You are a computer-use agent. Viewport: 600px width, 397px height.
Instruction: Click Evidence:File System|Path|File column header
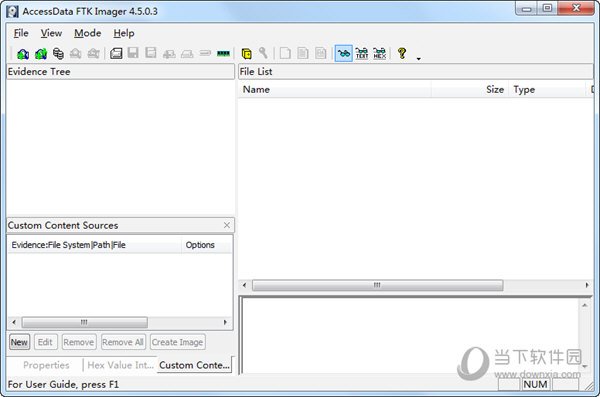coord(95,245)
